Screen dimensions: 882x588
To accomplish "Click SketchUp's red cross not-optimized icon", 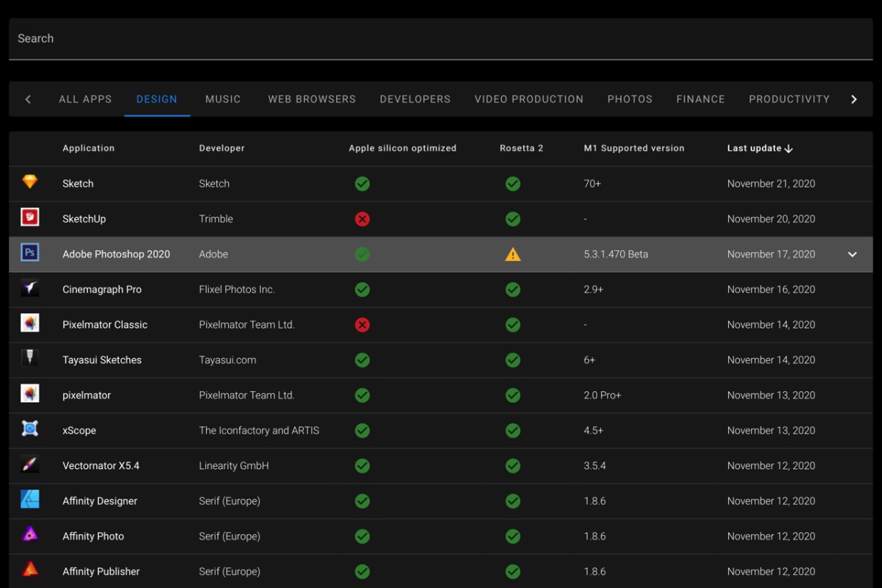I will (362, 219).
